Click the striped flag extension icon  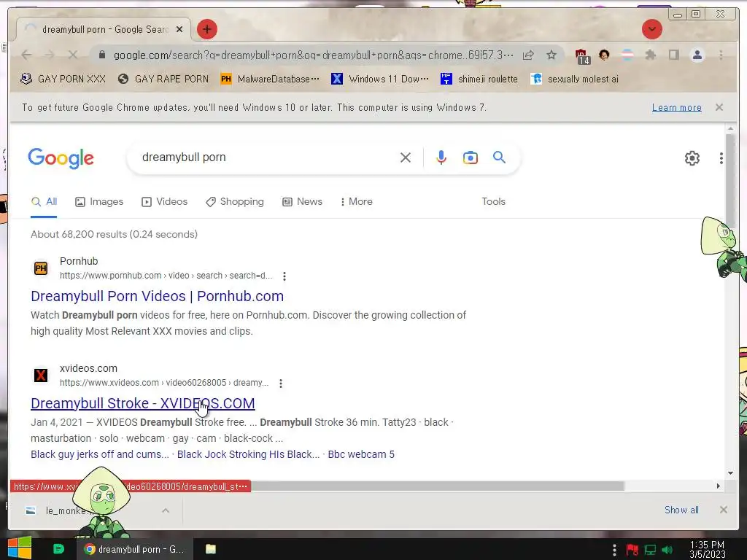pos(627,55)
